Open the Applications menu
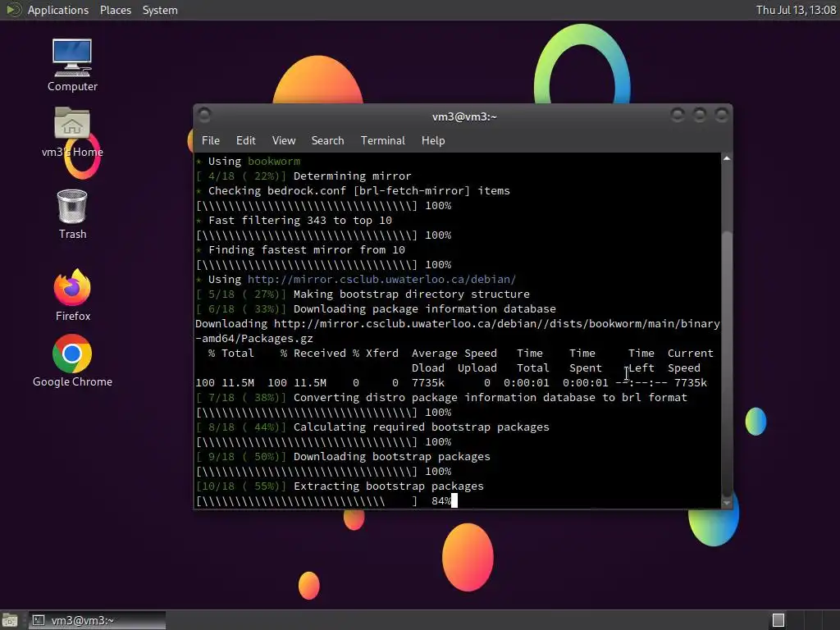This screenshot has width=840, height=630. click(x=58, y=10)
